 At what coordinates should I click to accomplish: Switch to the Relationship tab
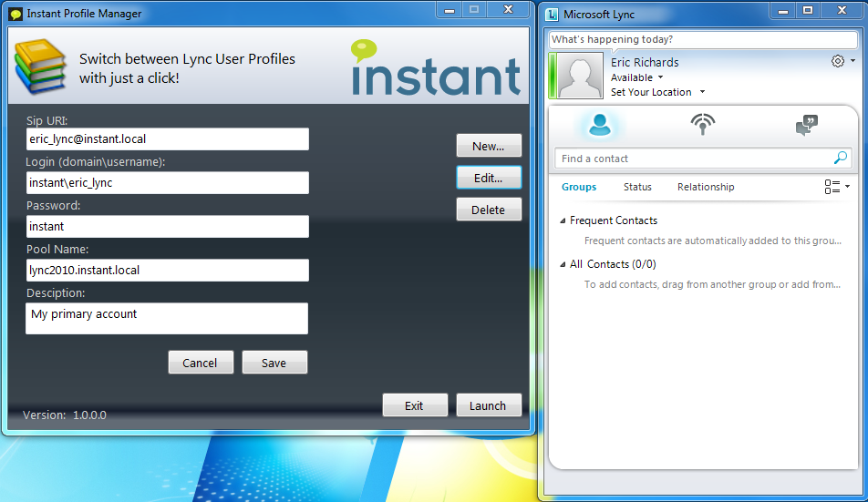coord(706,187)
